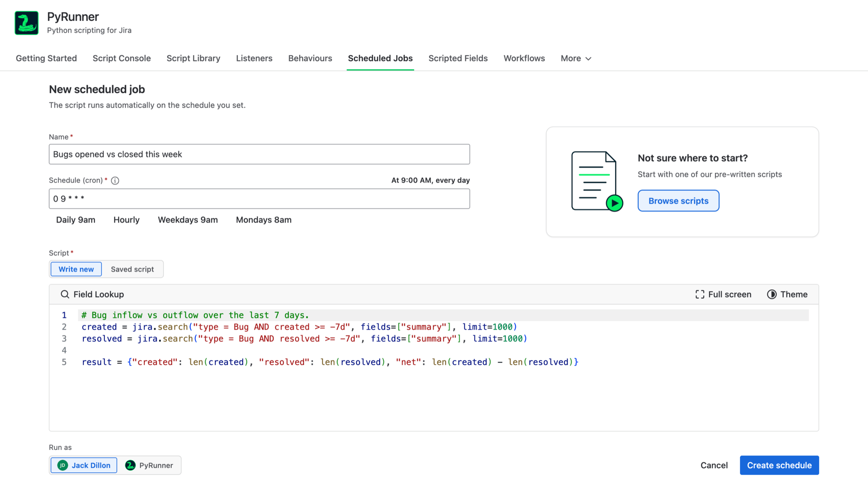Click the Create schedule button
The image size is (868, 484).
pyautogui.click(x=779, y=465)
